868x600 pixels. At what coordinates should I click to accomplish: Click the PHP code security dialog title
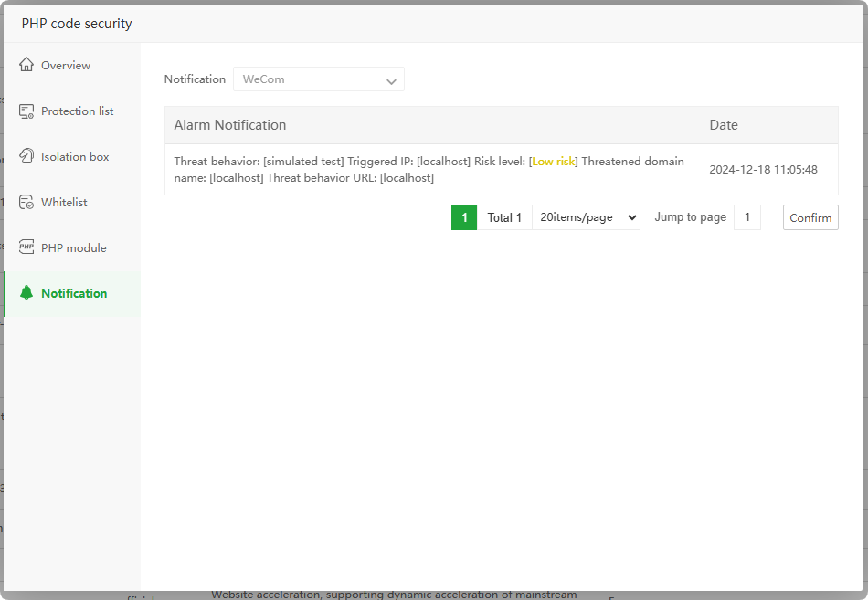pyautogui.click(x=77, y=24)
